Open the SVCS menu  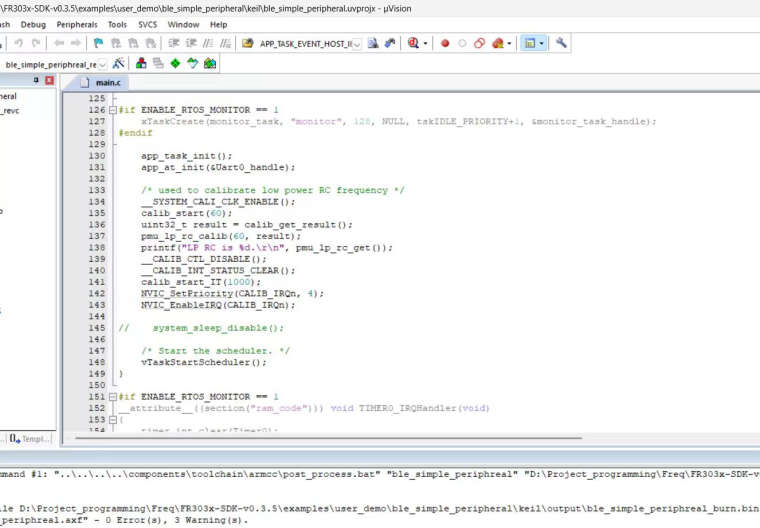coord(147,24)
